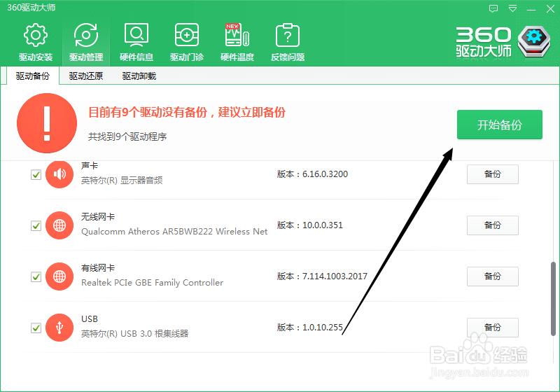The width and height of the screenshot is (560, 392).
Task: Open the 反馈问题 question clipboard icon
Action: (x=288, y=35)
